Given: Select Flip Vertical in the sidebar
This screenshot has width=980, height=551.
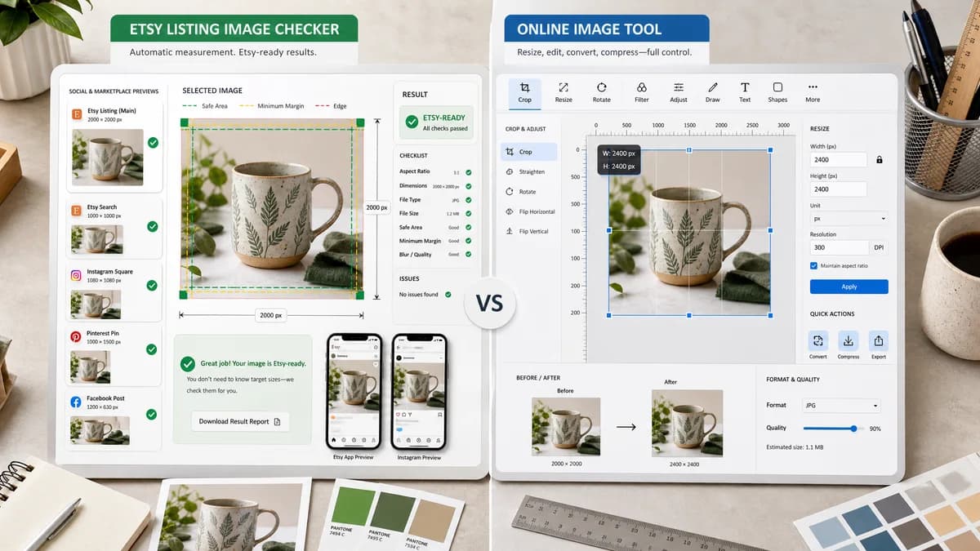Looking at the screenshot, I should 528,231.
